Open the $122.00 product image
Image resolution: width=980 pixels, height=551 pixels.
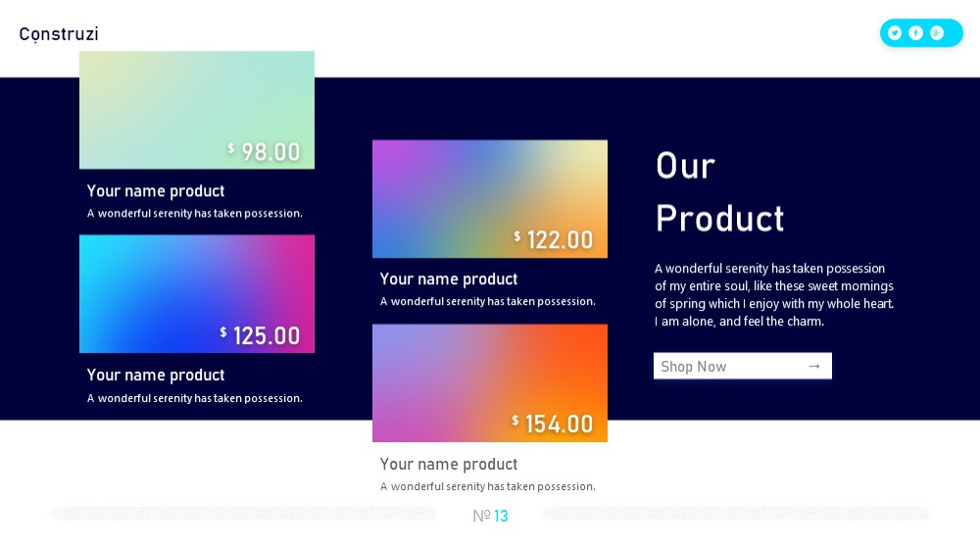(490, 199)
